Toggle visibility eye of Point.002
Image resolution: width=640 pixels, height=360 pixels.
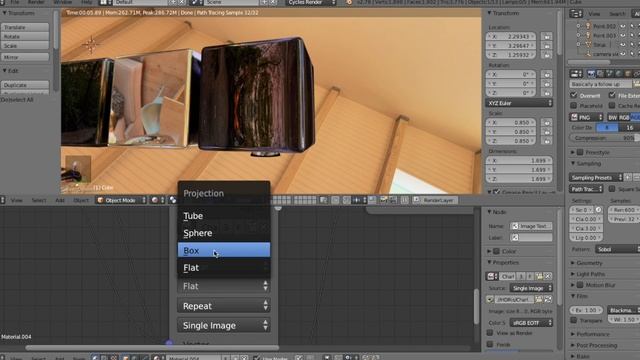623,26
